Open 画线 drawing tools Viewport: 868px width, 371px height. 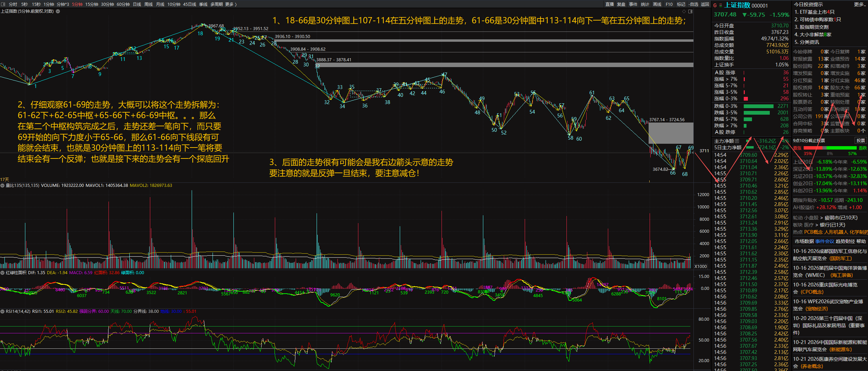657,4
